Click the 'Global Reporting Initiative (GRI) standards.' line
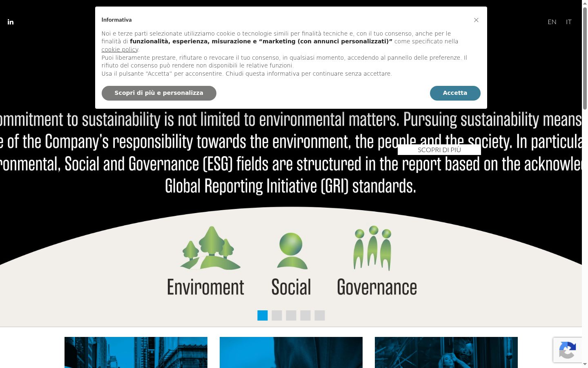The height and width of the screenshot is (368, 588). 291,186
